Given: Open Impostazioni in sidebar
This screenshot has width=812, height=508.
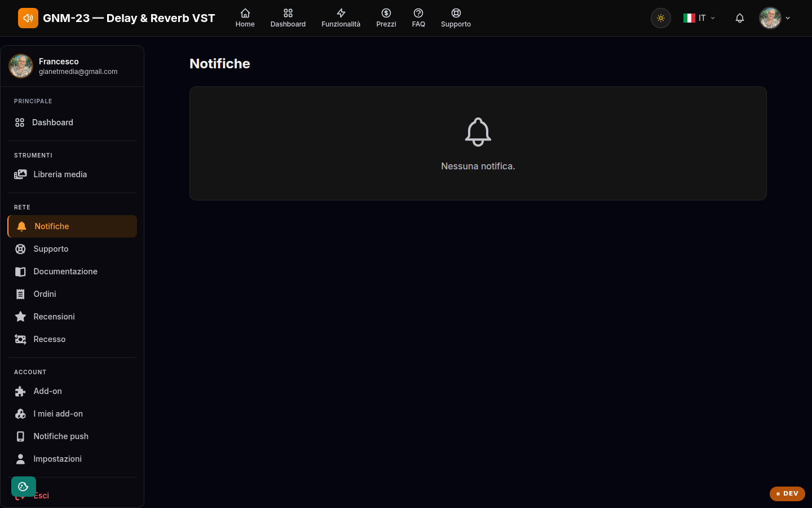Looking at the screenshot, I should click(x=72, y=459).
